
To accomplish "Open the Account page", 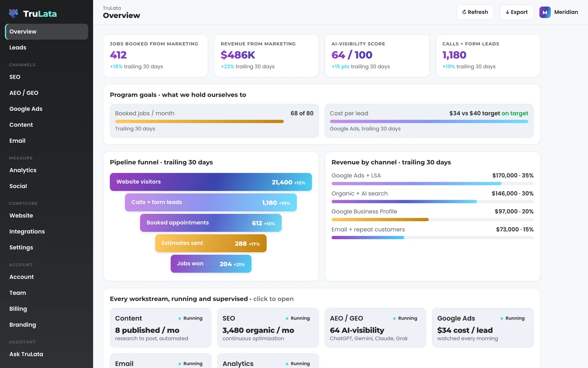I will click(x=47, y=277).
